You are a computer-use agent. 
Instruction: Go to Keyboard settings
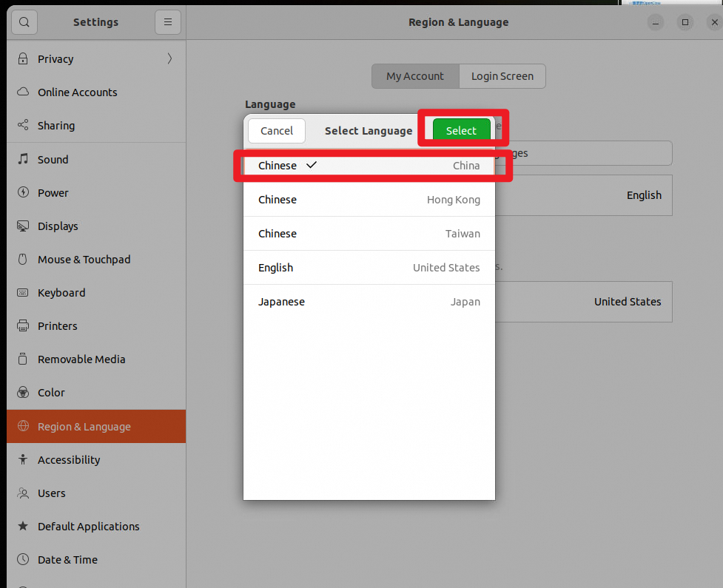[x=96, y=293]
